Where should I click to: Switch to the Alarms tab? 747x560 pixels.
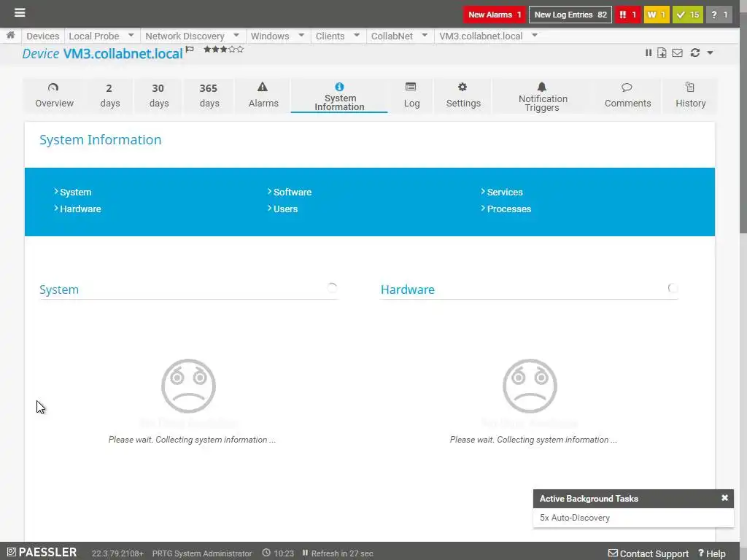263,96
